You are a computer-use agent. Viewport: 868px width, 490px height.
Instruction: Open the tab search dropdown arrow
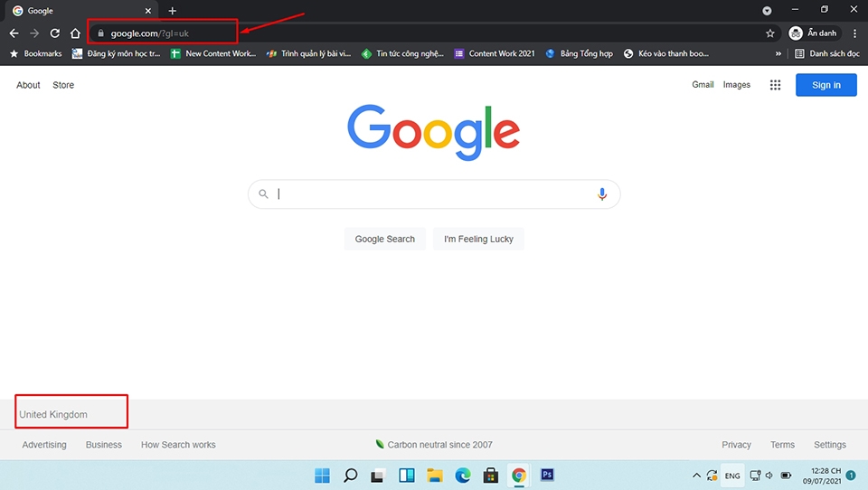coord(767,11)
